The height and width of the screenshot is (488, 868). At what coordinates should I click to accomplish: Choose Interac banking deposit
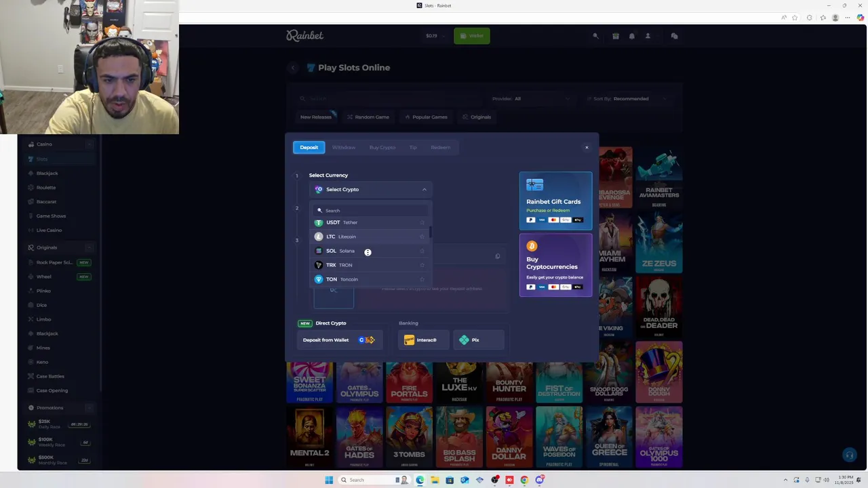[x=424, y=340]
